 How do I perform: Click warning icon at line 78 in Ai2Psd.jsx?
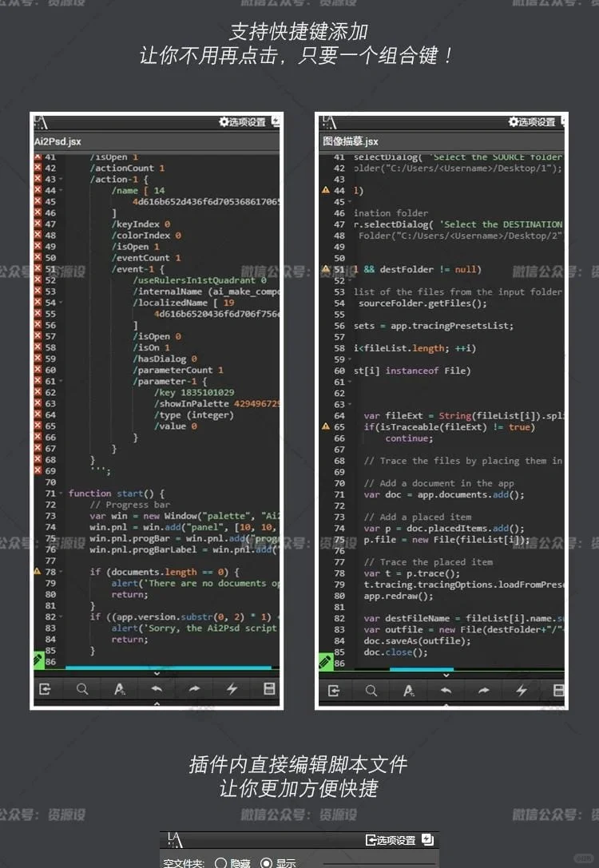[38, 571]
